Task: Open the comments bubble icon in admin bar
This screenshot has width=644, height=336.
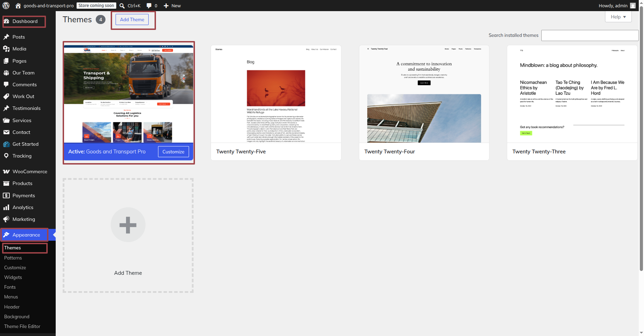Action: click(149, 6)
